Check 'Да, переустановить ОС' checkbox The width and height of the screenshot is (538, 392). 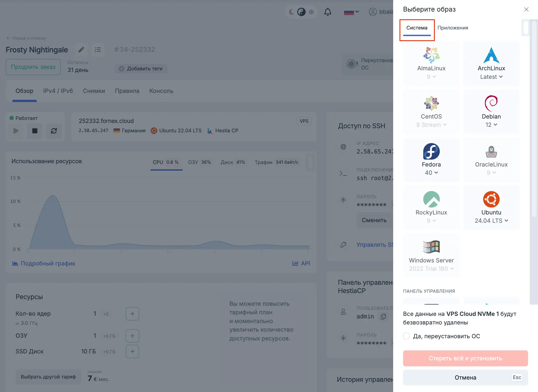tap(406, 336)
